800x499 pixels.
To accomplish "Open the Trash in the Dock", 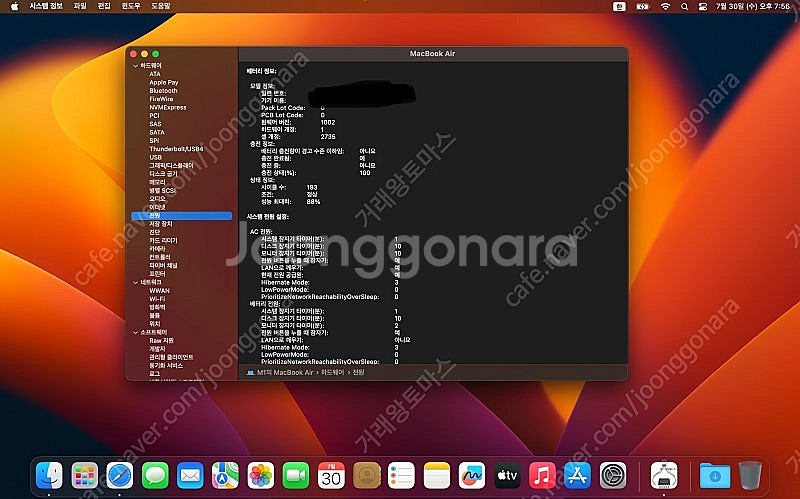I will [750, 476].
